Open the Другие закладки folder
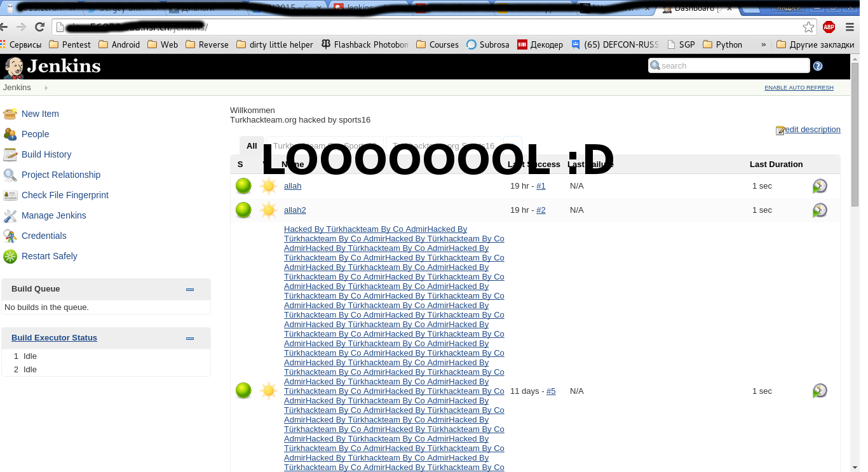The height and width of the screenshot is (472, 868). (815, 44)
